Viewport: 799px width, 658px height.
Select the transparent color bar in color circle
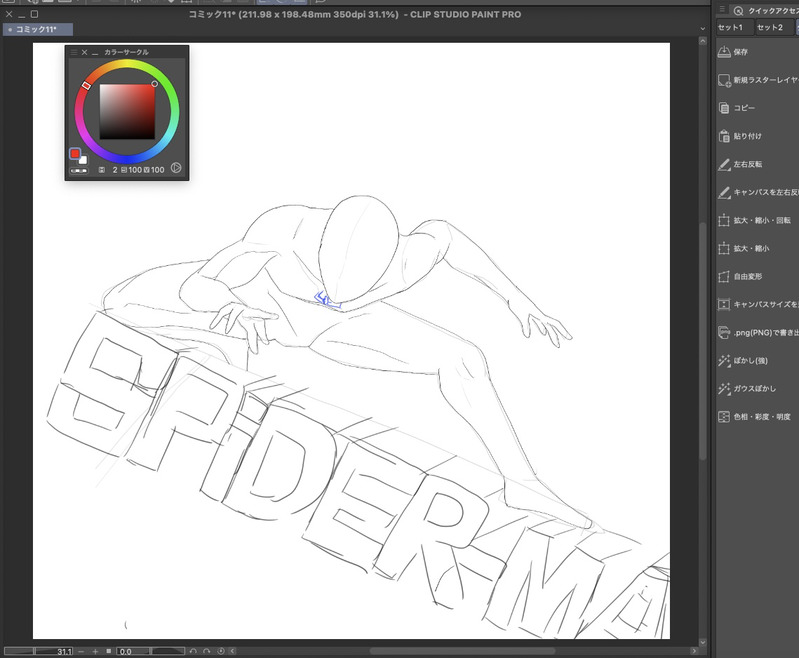coord(78,171)
